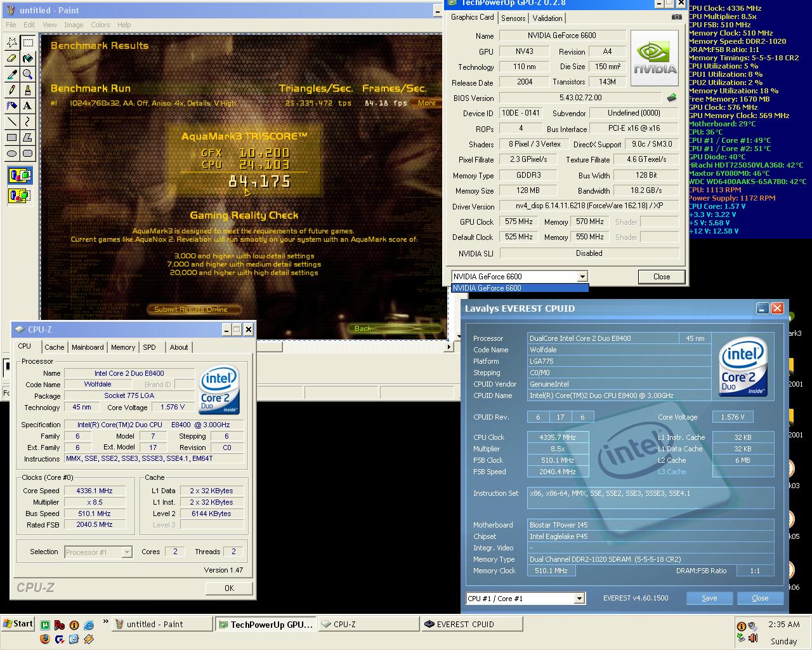
Task: Select the Ellipse shape tool
Action: coord(12,154)
